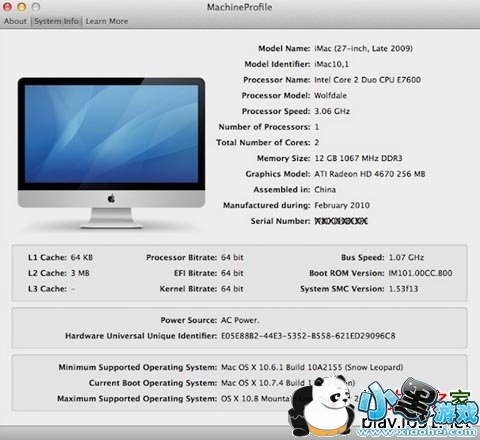
Task: Click the Kernel Bitrate 64 bit value
Action: click(x=232, y=289)
